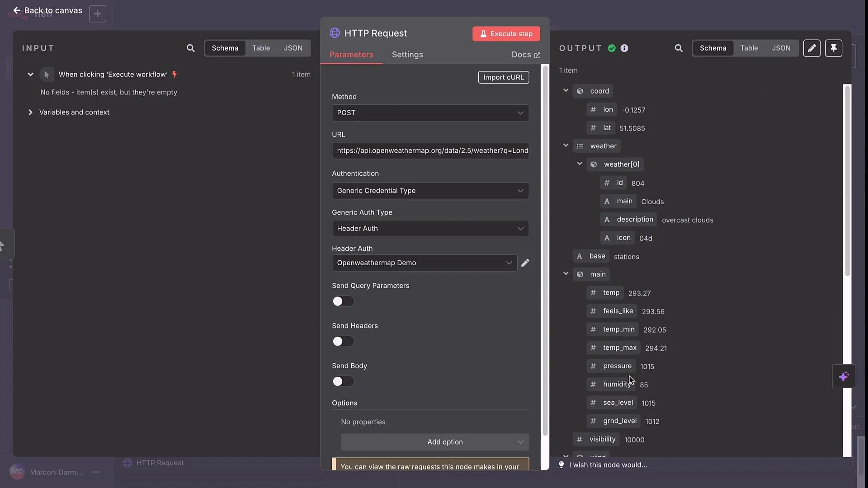Click the temp field pill

[605, 293]
